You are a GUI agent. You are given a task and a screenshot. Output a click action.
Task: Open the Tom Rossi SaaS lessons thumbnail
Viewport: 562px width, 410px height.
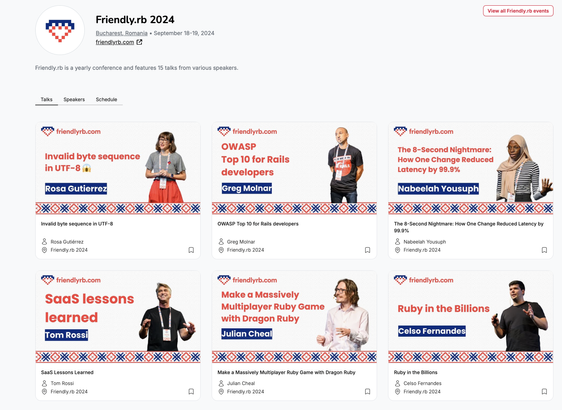118,317
